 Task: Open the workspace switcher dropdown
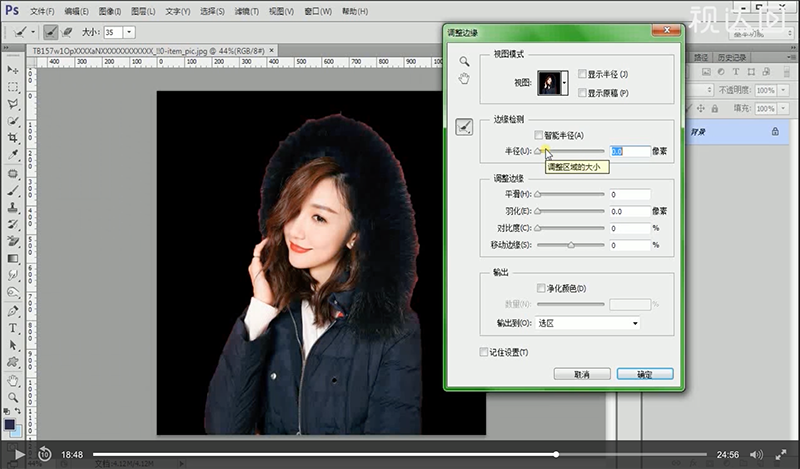[x=760, y=34]
